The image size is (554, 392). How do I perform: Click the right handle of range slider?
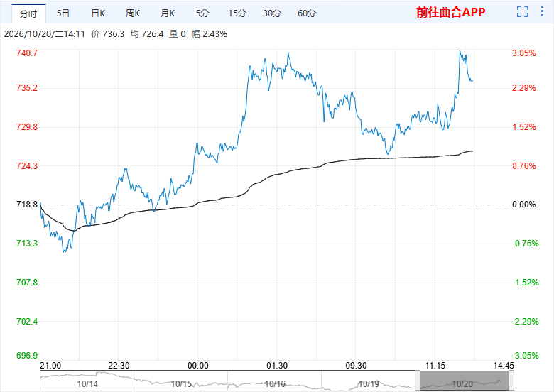(511, 381)
